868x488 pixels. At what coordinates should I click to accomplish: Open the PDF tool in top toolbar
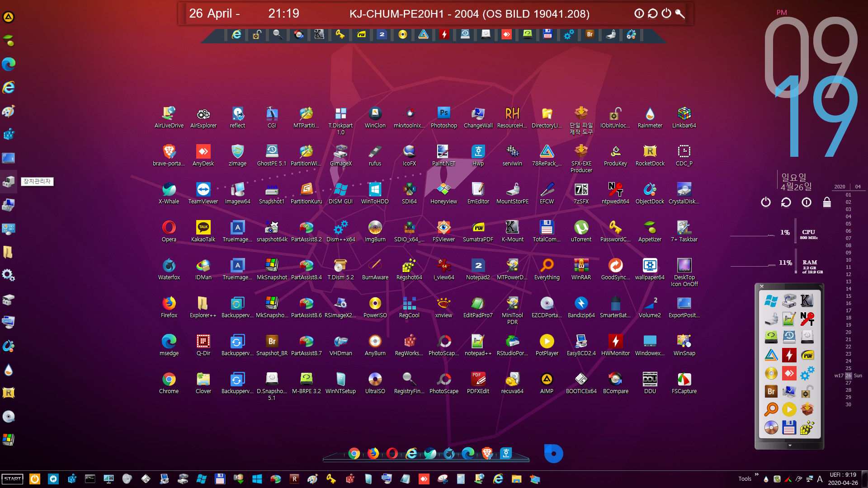click(x=361, y=34)
